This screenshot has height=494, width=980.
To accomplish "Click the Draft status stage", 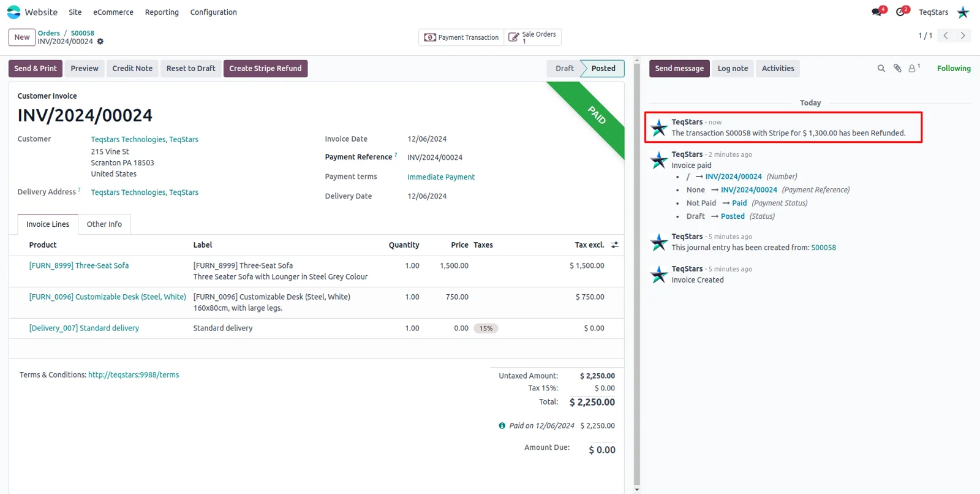I will pos(565,69).
